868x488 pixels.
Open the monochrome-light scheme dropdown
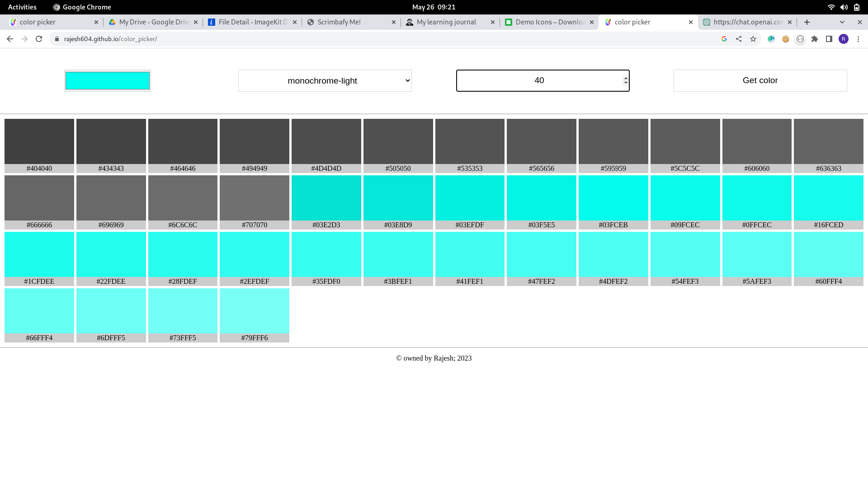pos(325,80)
